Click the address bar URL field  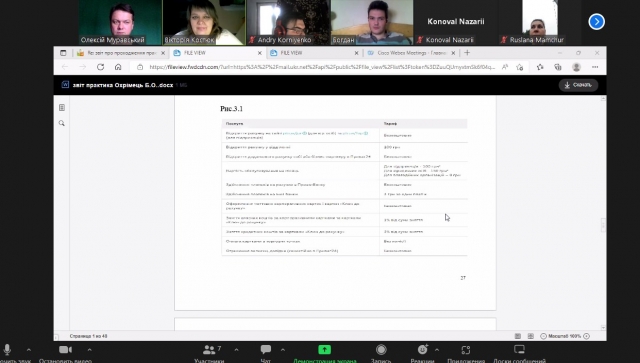[322, 67]
